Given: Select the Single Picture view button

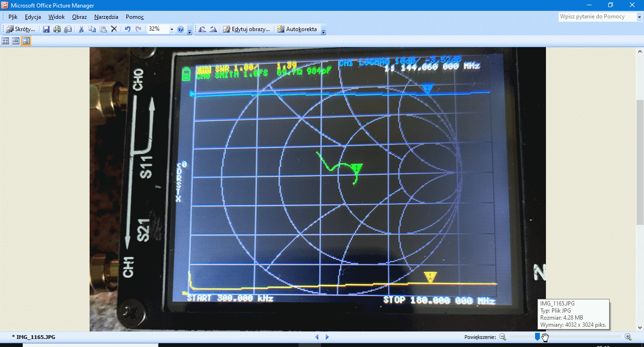Looking at the screenshot, I should pyautogui.click(x=26, y=41).
